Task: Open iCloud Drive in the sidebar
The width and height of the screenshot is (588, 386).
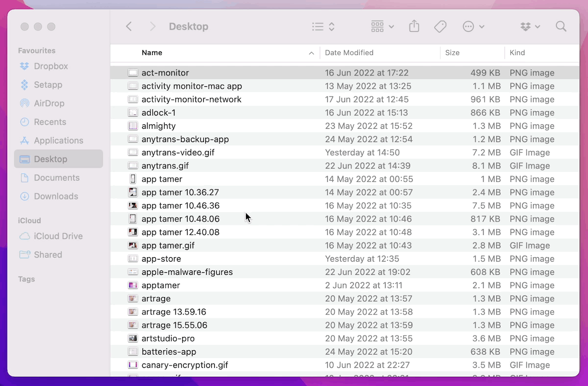Action: pos(58,236)
